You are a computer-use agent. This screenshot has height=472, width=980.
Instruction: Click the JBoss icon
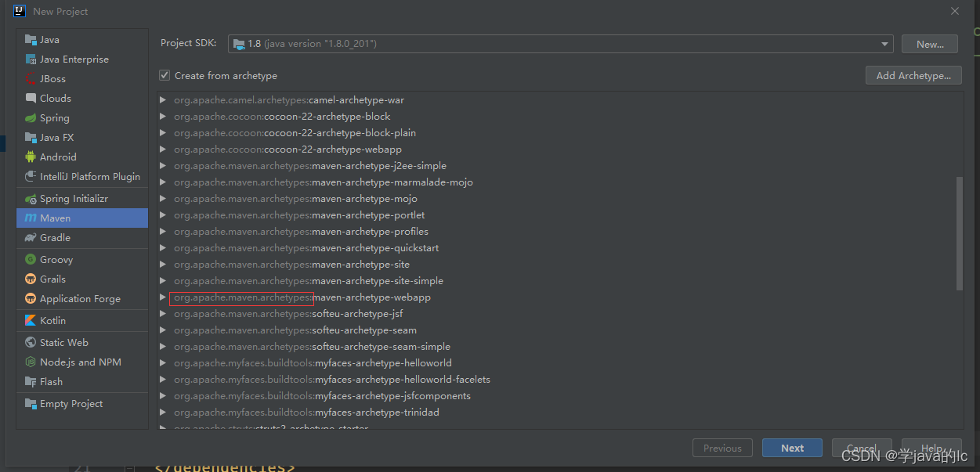pos(31,79)
